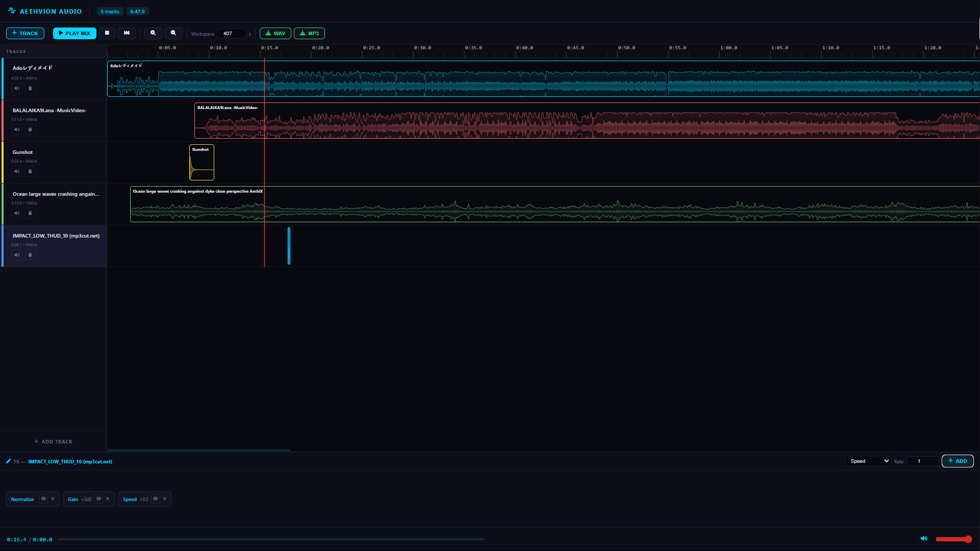Zoom out of the timeline
980x551 pixels.
(173, 33)
